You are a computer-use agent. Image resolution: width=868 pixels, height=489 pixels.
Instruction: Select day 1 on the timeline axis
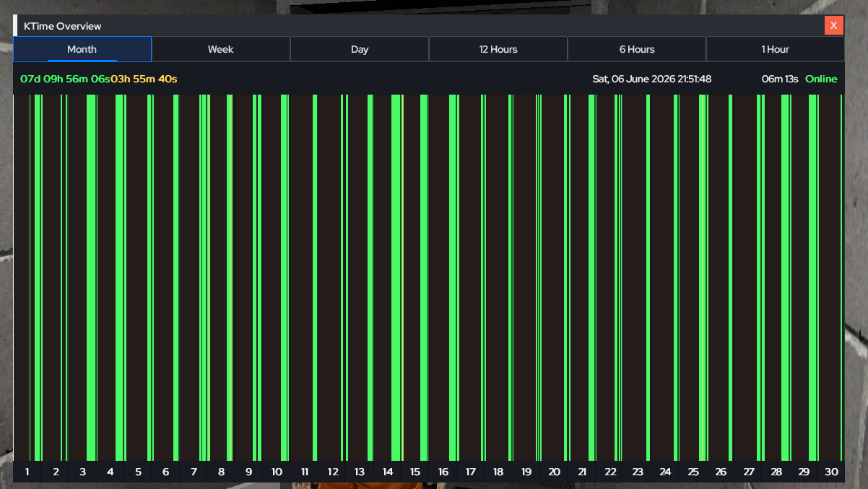point(27,472)
